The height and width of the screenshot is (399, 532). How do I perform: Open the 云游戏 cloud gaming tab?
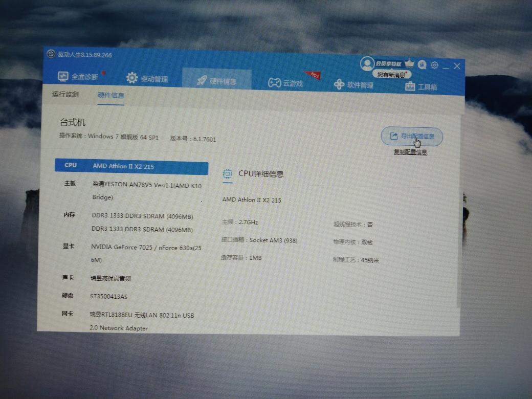(x=285, y=82)
